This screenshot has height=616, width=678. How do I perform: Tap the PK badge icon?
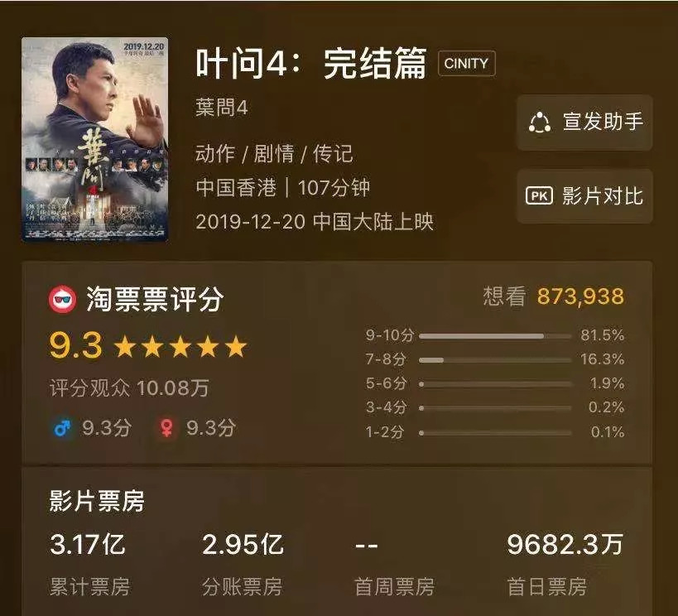pyautogui.click(x=539, y=195)
